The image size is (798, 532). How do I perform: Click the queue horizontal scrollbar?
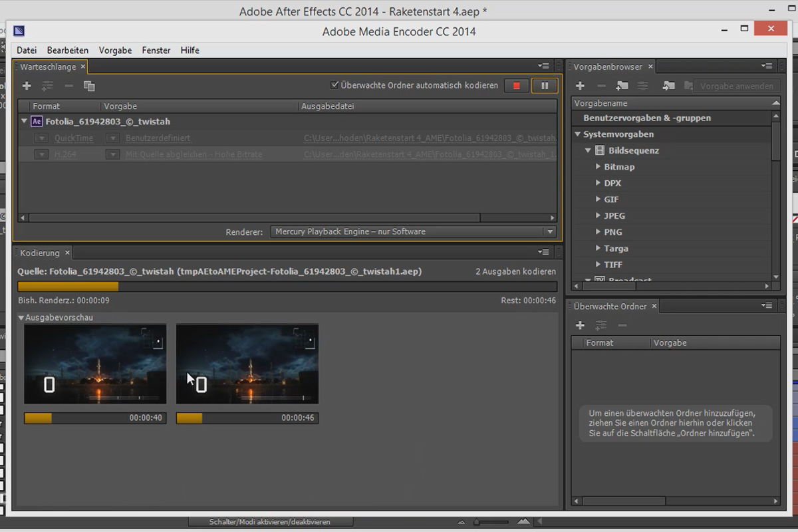(255, 217)
